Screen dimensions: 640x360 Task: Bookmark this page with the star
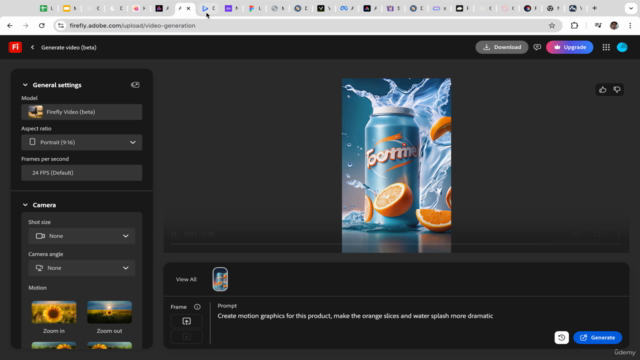pos(552,25)
